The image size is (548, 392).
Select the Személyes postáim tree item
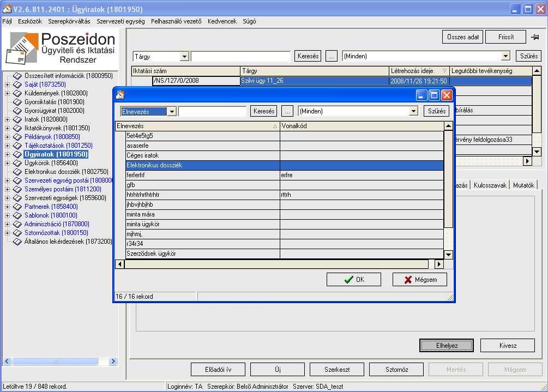[x=63, y=189]
